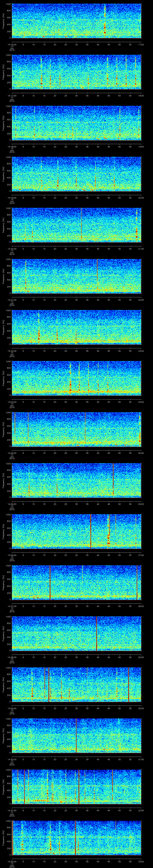Click the 29:00 end time label
The width and height of the screenshot is (153, 868).
click(141, 657)
